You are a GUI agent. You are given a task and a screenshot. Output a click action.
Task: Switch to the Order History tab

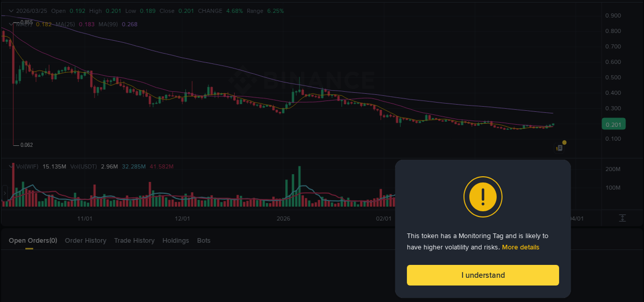pos(86,240)
